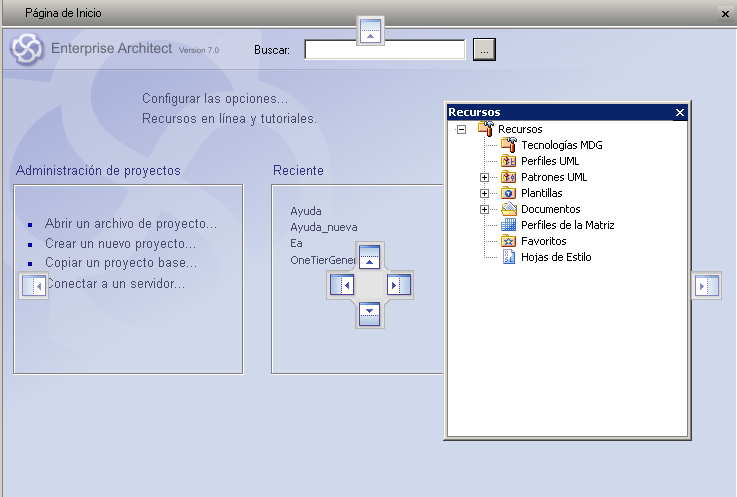Open recent project Ayuda_nueva
The height and width of the screenshot is (497, 737).
[x=323, y=227]
